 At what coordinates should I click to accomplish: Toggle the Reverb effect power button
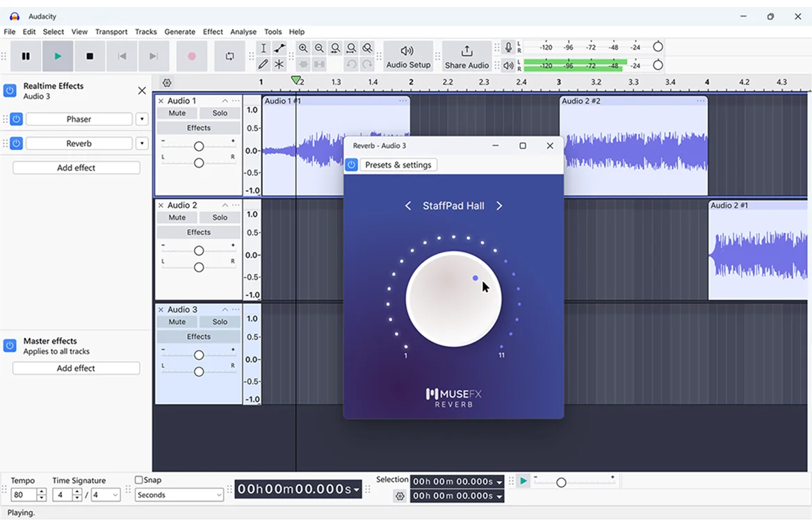coord(15,143)
